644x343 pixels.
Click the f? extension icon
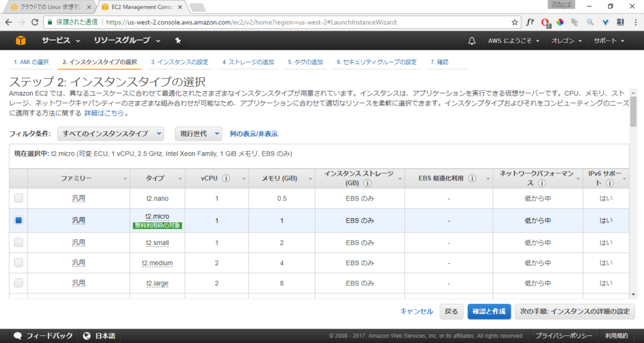coord(530,22)
